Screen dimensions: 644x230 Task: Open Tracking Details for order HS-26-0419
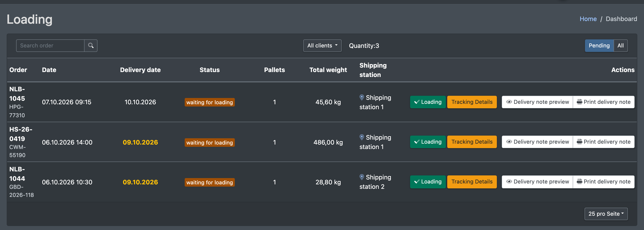(472, 142)
